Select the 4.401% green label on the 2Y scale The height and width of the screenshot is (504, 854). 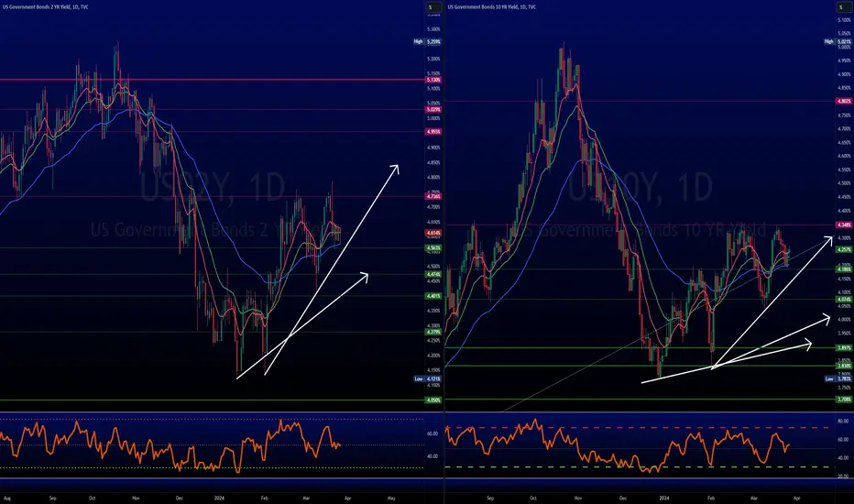pos(433,296)
